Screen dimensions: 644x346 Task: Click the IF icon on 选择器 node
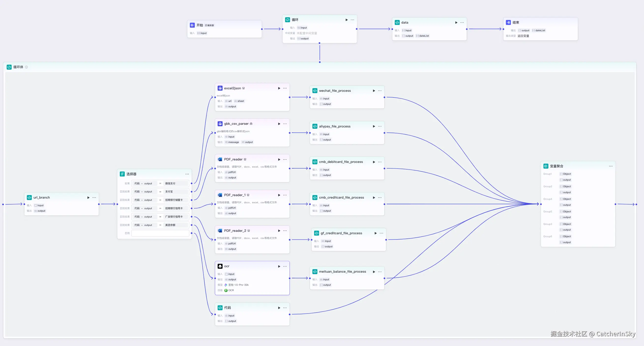(x=122, y=174)
